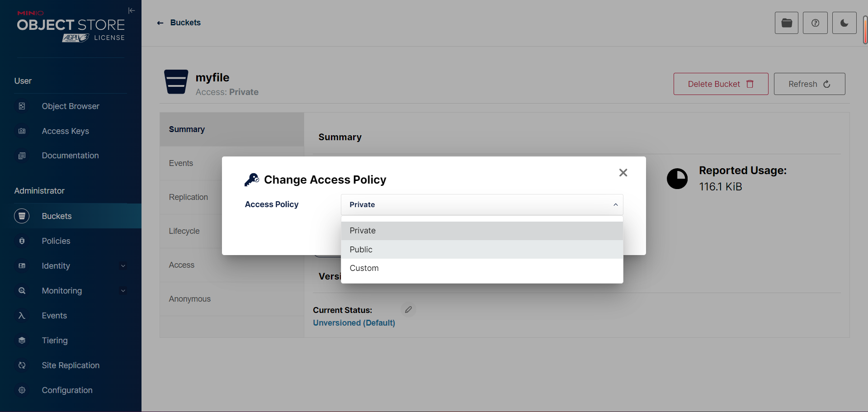Collapse the sidebar menu icon
Screen dimensions: 868x412
click(x=132, y=10)
